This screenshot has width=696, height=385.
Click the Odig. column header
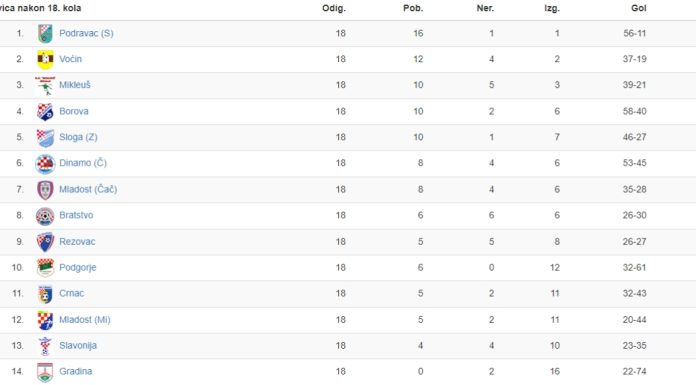[x=334, y=8]
